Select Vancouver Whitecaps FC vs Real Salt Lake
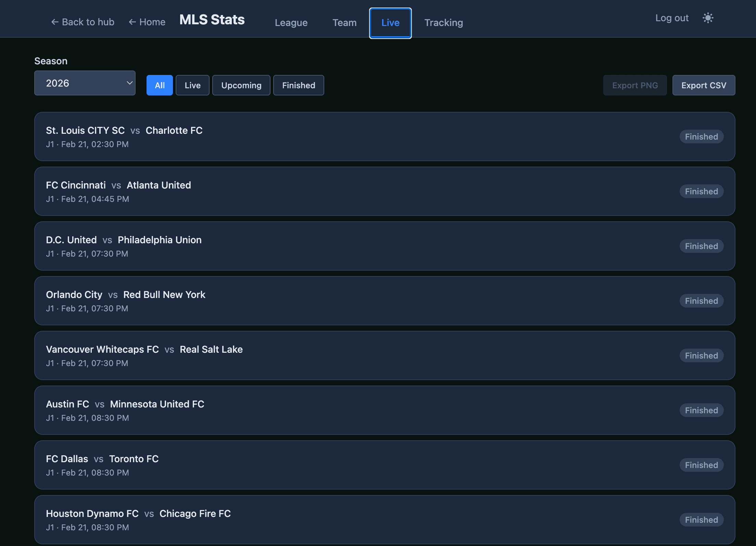This screenshot has width=756, height=546. [x=385, y=355]
